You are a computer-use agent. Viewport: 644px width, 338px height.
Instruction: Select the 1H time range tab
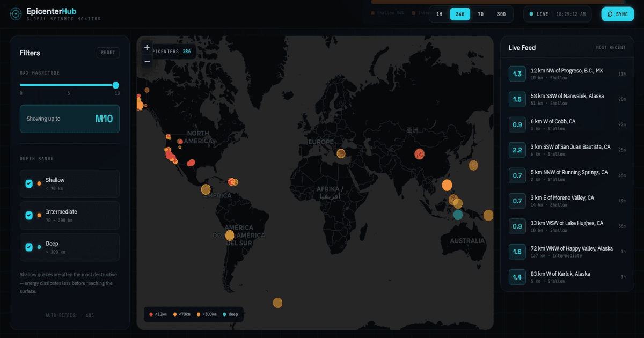[439, 14]
